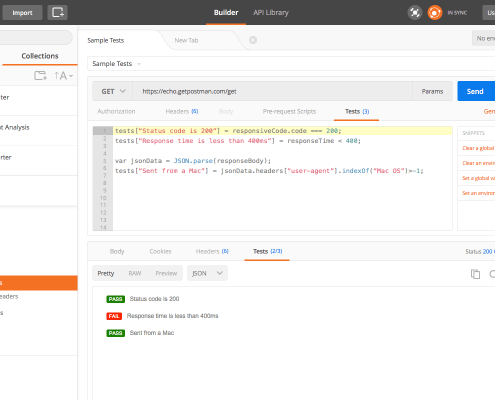Click the search icon in response toolbar
This screenshot has width=495, height=400.
(x=492, y=274)
